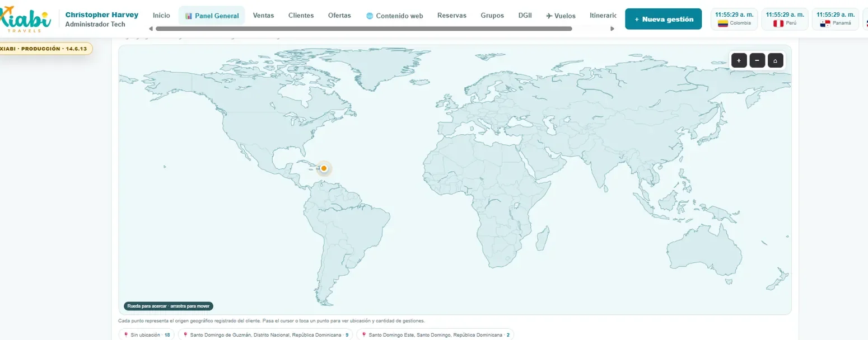Image resolution: width=868 pixels, height=340 pixels.
Task: Click left arrow of the menu scrollbar
Action: pos(151,29)
